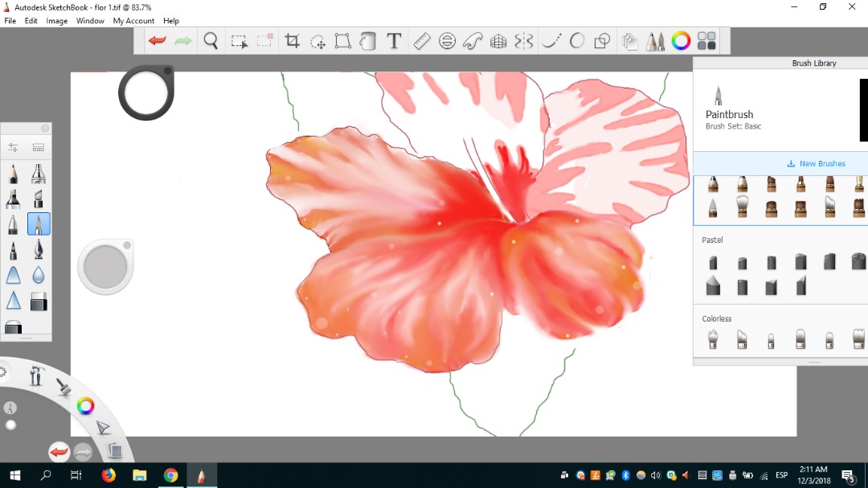The width and height of the screenshot is (868, 488).
Task: Open the Zoom magnifier tool
Action: pos(211,41)
